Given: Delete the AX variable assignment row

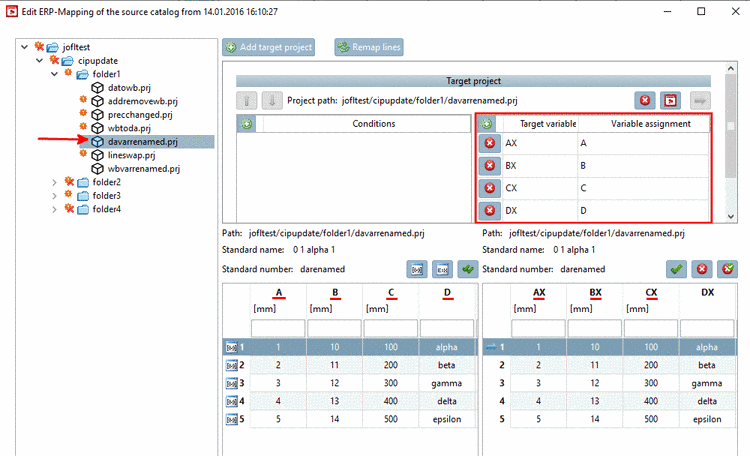Looking at the screenshot, I should point(490,143).
